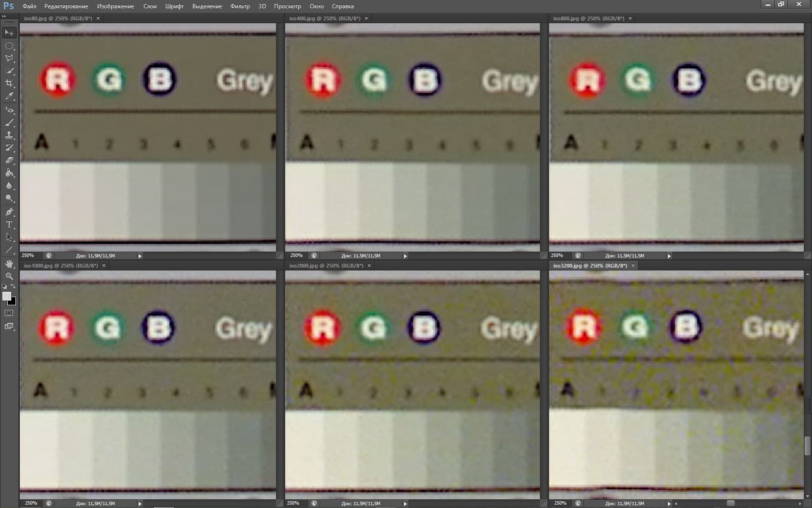Open the background color picker
This screenshot has width=812, height=508.
point(13,302)
